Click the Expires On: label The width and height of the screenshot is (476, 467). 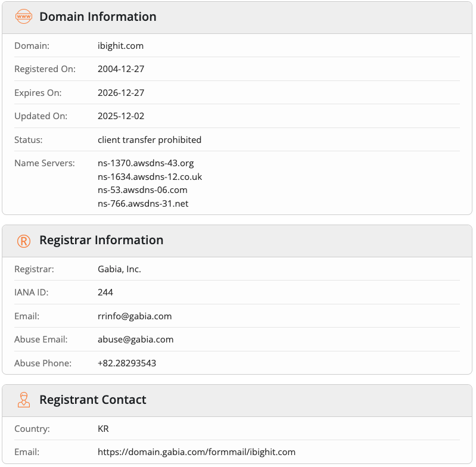click(38, 93)
